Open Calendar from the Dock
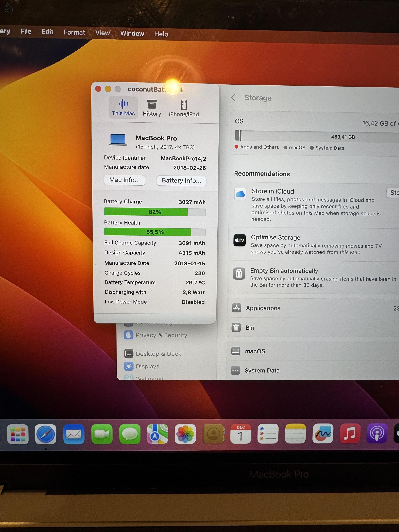This screenshot has height=532, width=399. [241, 434]
